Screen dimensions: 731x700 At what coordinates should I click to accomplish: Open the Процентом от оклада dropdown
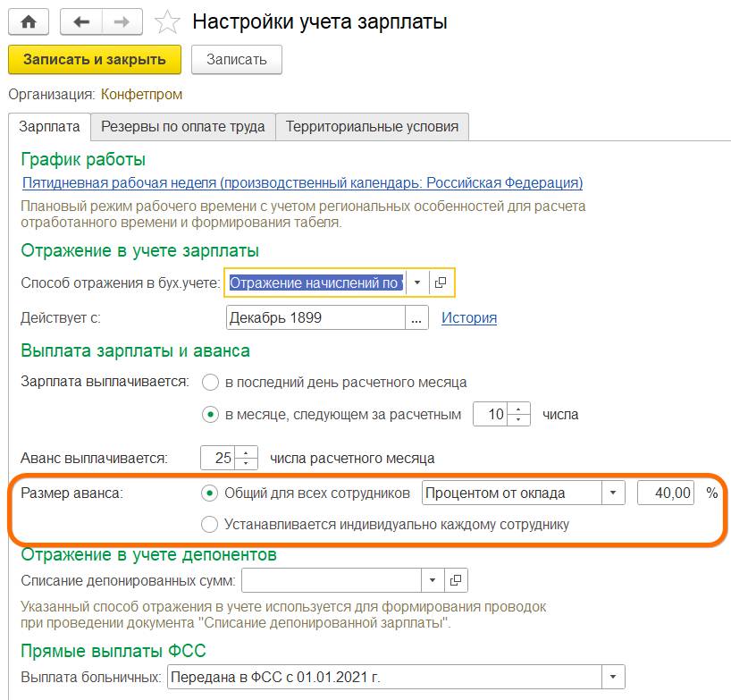(x=613, y=493)
